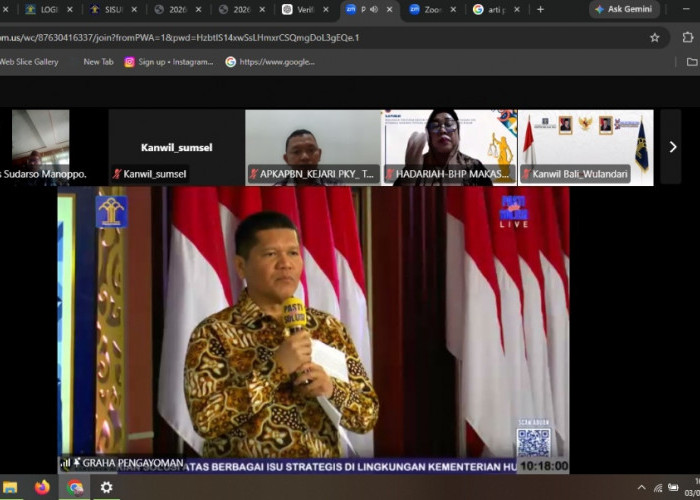Open File Explorer from the taskbar
Screen dimensions: 700x500
[10, 487]
